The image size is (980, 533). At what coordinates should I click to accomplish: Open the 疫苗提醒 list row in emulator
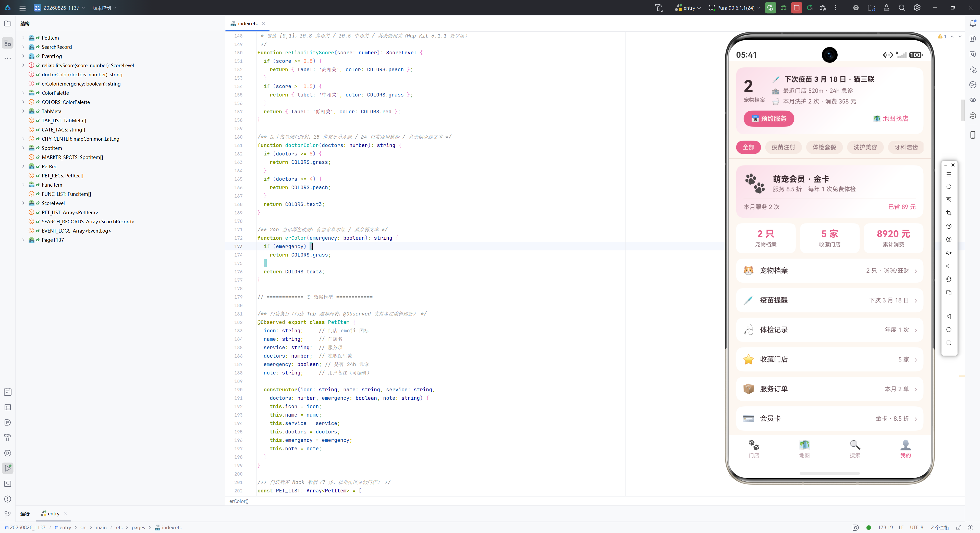(x=830, y=300)
